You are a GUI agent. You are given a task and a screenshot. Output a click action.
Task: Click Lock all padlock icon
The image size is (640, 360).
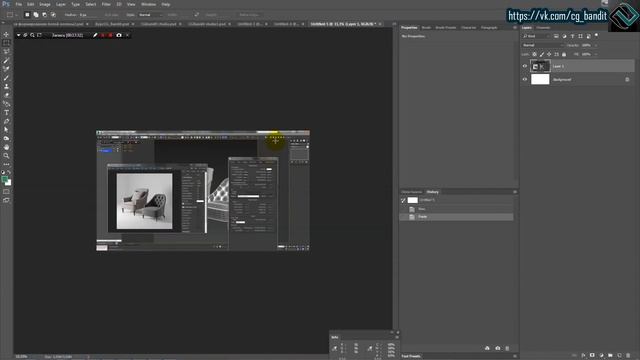[x=564, y=54]
